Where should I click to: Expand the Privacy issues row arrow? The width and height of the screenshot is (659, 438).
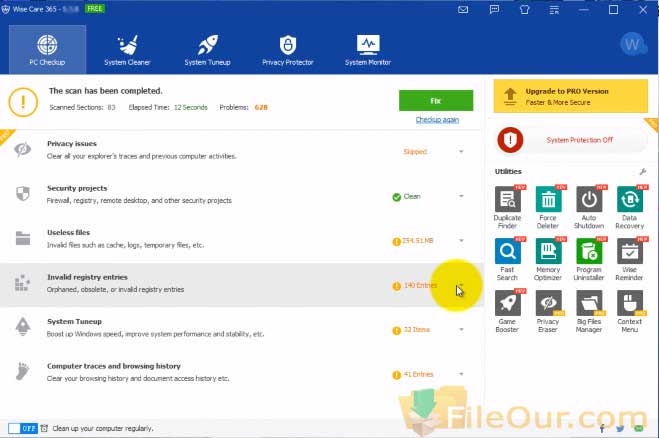tap(461, 152)
